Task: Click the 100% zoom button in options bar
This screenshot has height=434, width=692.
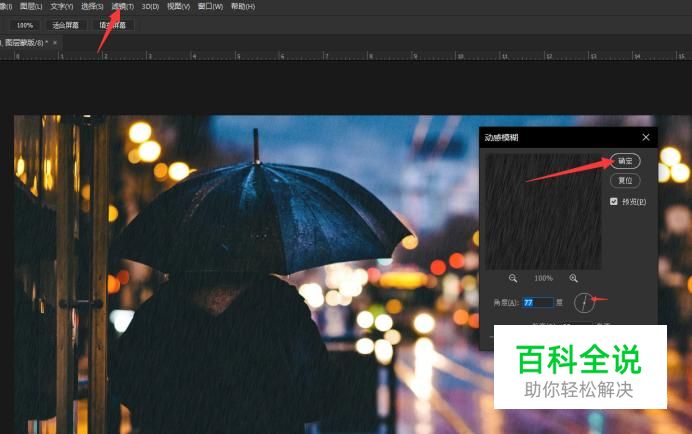Action: click(x=25, y=26)
